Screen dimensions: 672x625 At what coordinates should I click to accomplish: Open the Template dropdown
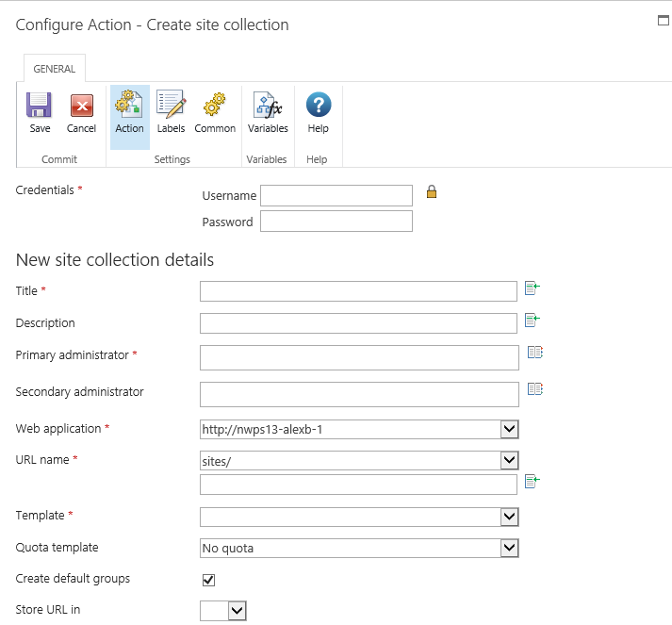(x=509, y=517)
